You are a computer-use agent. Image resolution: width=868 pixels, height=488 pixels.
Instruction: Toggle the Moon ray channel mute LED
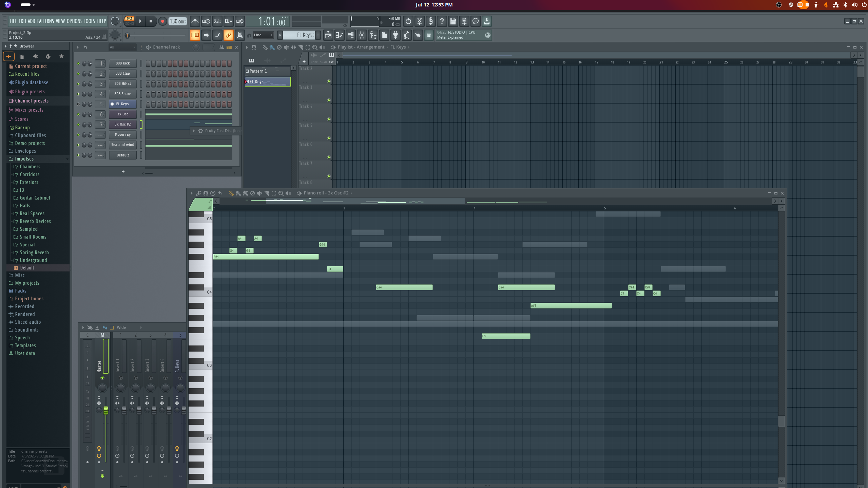coord(78,135)
